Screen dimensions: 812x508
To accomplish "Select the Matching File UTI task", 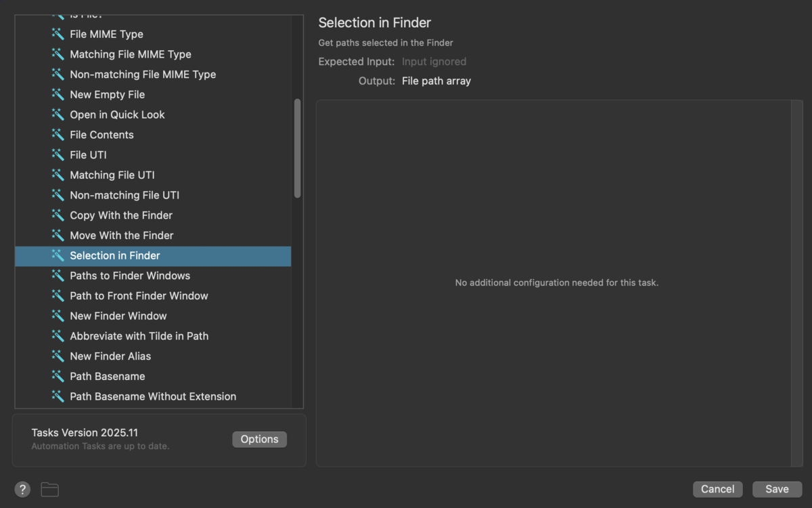I will click(x=153, y=175).
